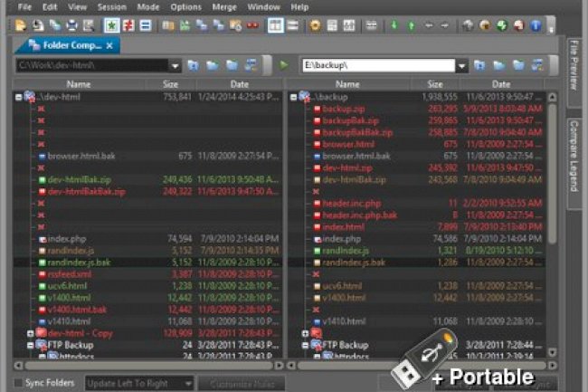
Task: Select the horizontal stacked layout icon
Action: coord(293,25)
